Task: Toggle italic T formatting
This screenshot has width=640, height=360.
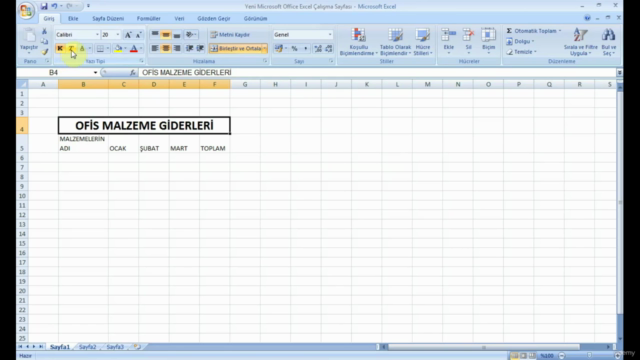Action: pyautogui.click(x=71, y=49)
